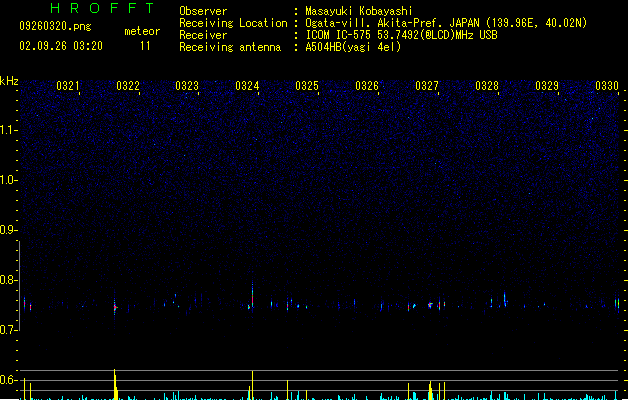This screenshot has height=400, width=629.
Task: Click the kHz axis unit label
Action: coord(9,81)
